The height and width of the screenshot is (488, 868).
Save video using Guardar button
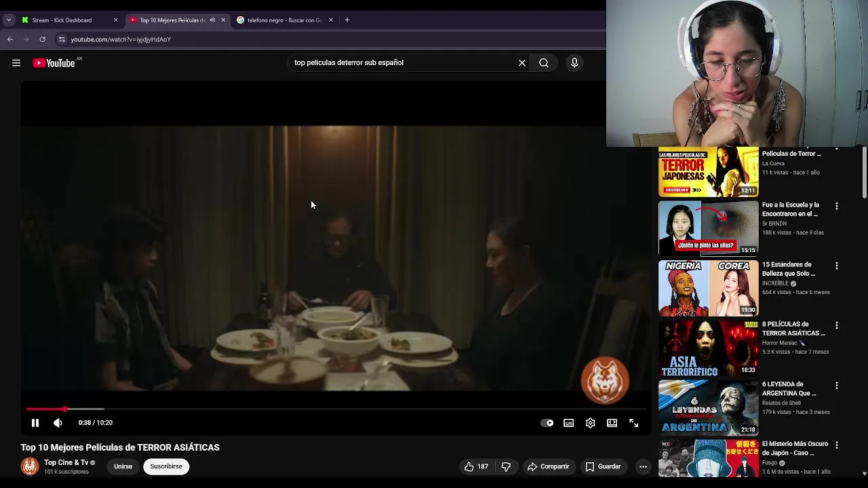tap(603, 466)
